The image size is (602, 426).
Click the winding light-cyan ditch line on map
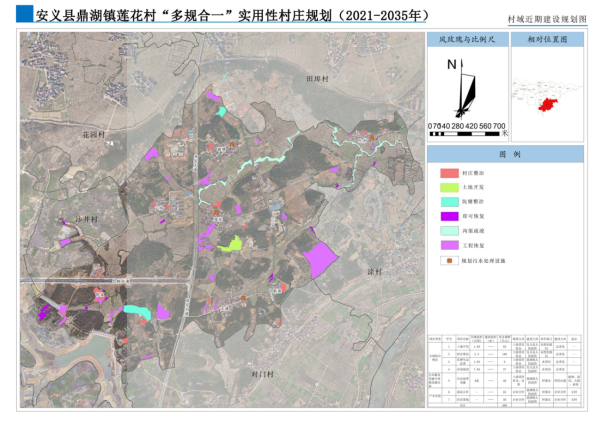pyautogui.click(x=265, y=160)
